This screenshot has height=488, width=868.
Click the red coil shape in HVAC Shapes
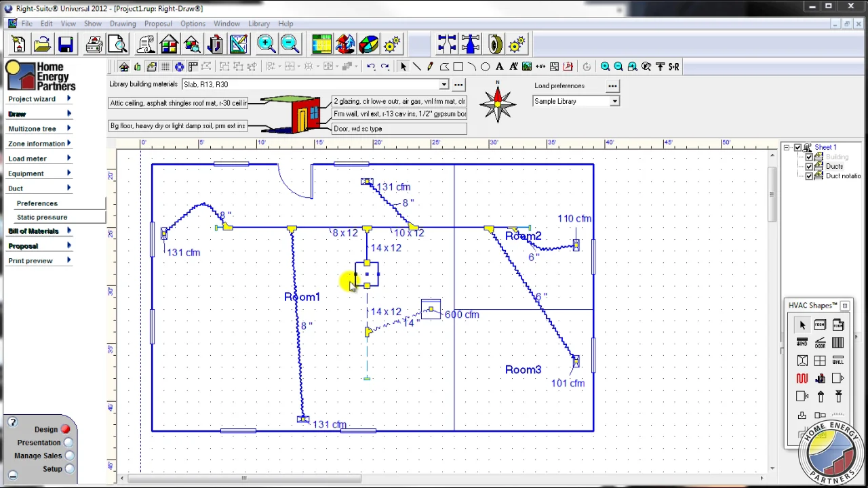click(802, 378)
